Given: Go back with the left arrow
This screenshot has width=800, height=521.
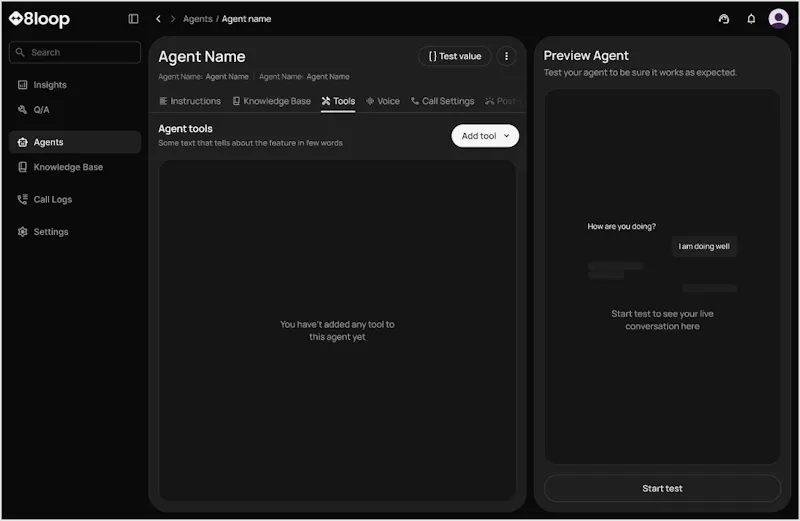Looking at the screenshot, I should tap(158, 19).
